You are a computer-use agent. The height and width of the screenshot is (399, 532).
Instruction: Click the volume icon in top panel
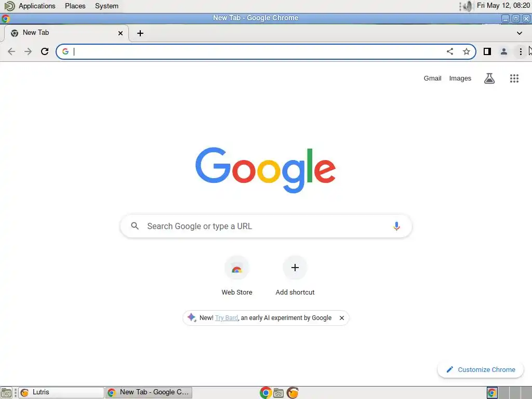coord(468,6)
